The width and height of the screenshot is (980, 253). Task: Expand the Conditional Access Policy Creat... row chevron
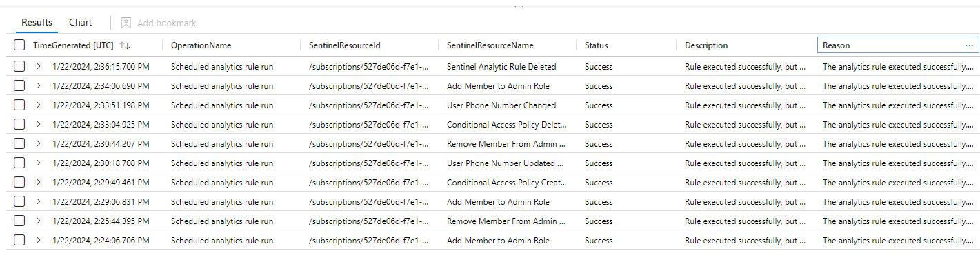(39, 183)
